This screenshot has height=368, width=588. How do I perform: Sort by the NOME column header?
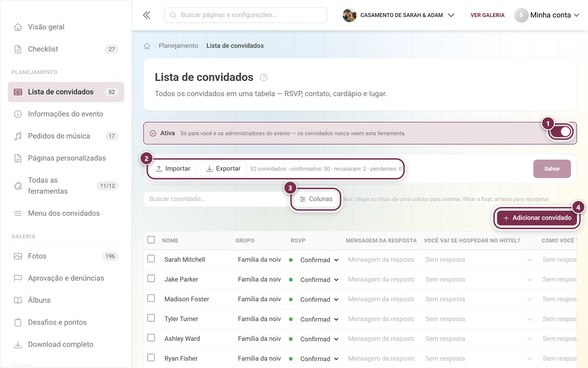pos(170,241)
